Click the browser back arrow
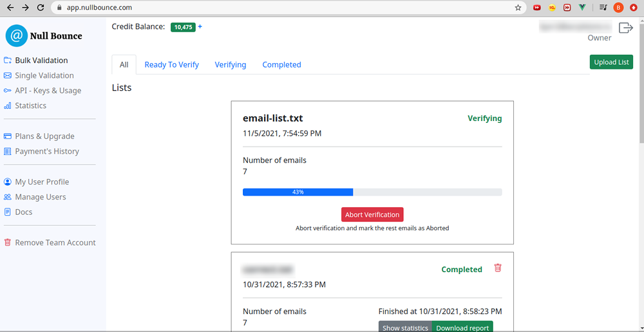This screenshot has width=644, height=332. pyautogui.click(x=11, y=7)
